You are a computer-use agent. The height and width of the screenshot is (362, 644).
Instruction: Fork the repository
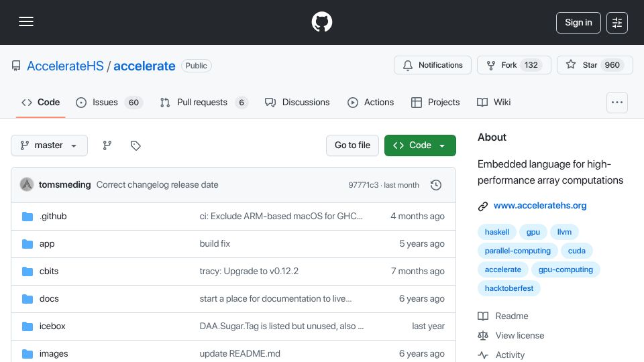coord(514,65)
